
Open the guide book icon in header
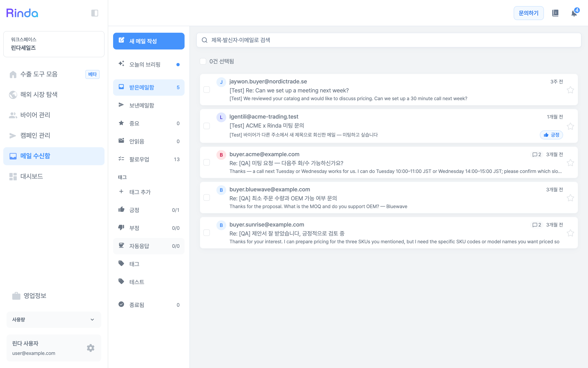click(556, 13)
